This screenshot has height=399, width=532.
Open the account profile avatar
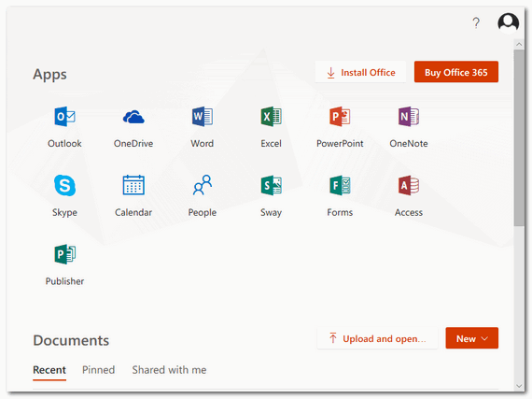pyautogui.click(x=508, y=22)
